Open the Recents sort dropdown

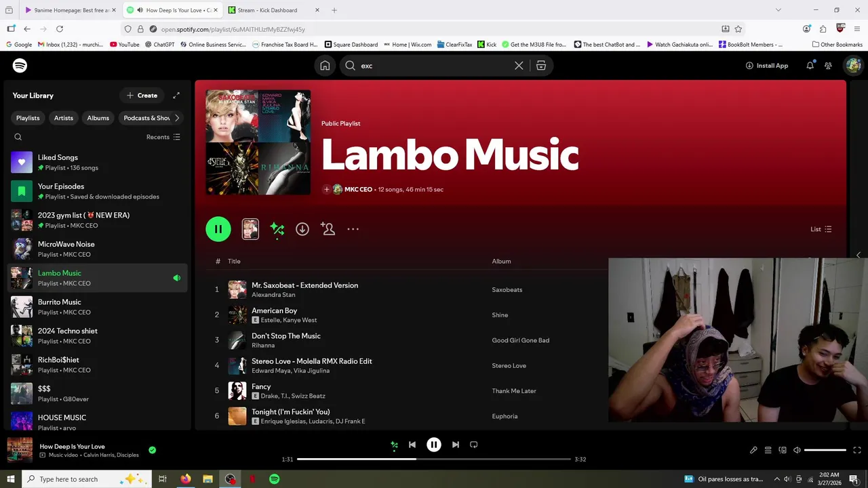163,137
